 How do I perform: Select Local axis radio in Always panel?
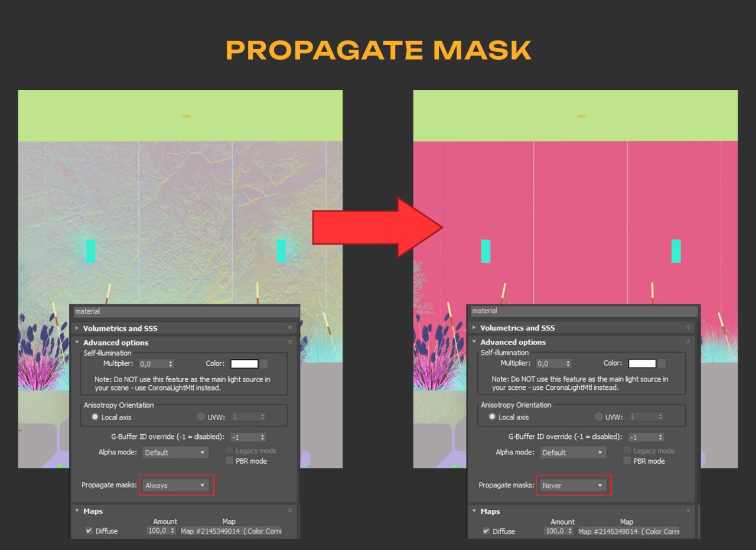94,417
